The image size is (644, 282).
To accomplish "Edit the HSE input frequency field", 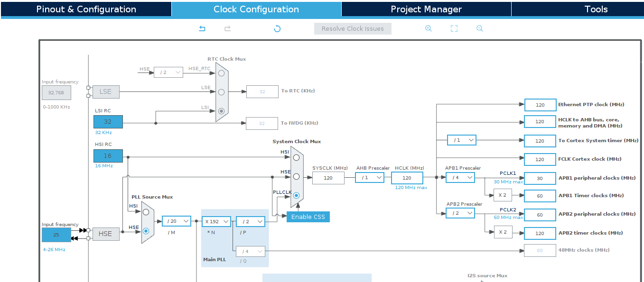I will [x=56, y=235].
